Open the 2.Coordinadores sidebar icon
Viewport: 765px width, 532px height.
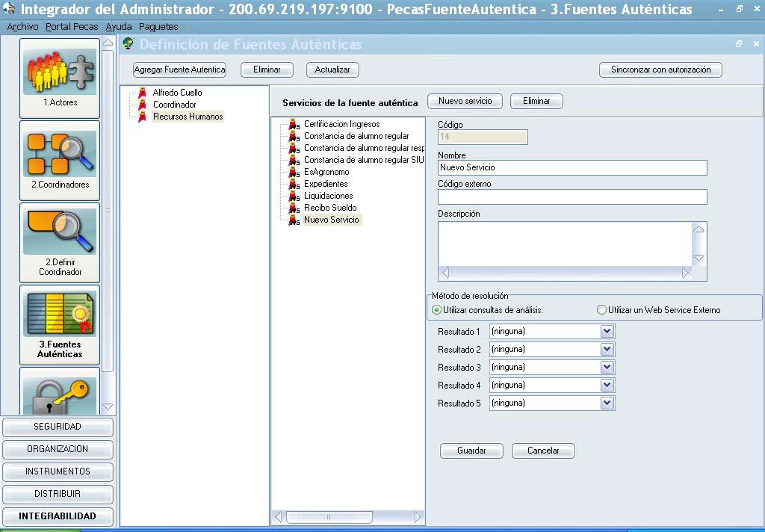click(x=59, y=154)
